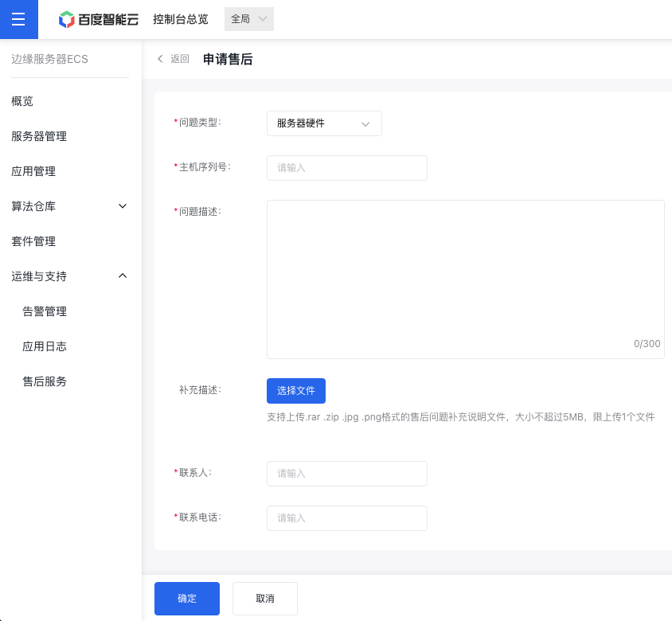
Task: Click the 补充描述 label
Action: click(200, 390)
